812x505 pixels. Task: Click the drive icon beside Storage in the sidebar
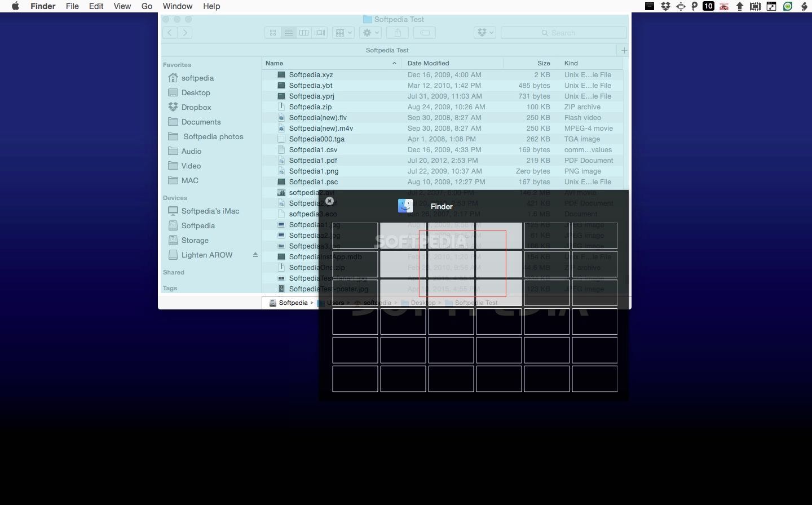(173, 240)
